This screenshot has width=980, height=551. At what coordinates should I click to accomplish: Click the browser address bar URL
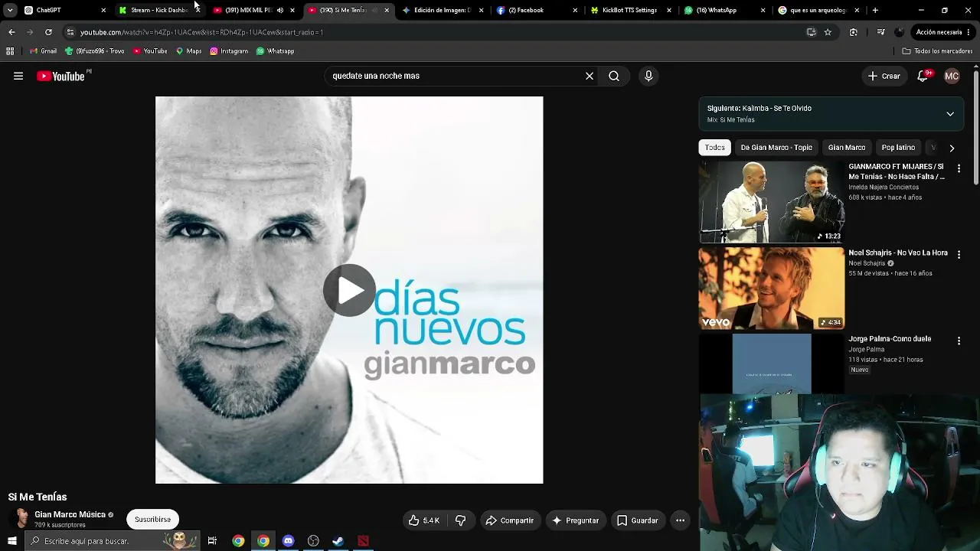[x=201, y=32]
